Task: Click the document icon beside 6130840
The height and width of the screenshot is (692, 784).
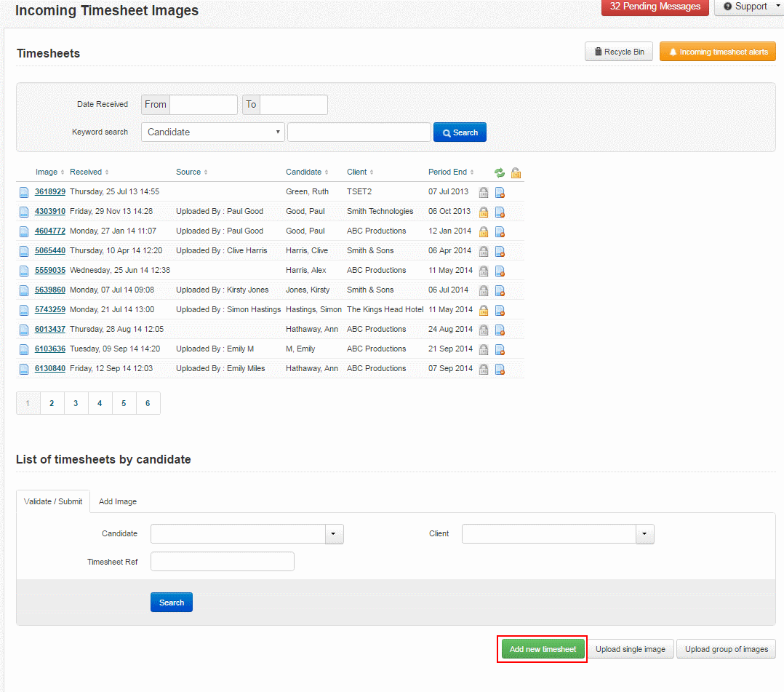Action: click(23, 369)
